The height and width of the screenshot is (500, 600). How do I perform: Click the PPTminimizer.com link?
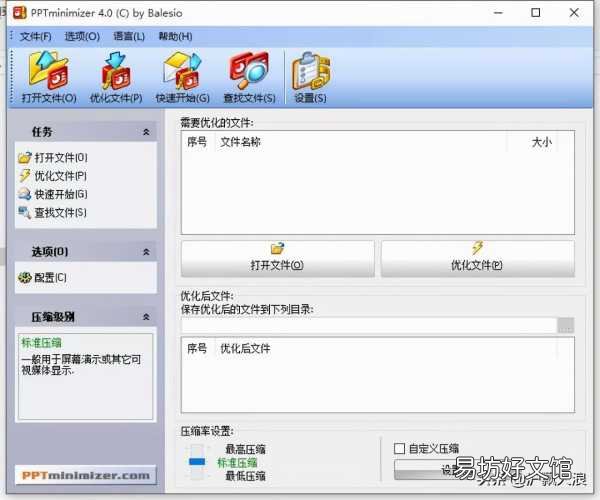click(86, 476)
